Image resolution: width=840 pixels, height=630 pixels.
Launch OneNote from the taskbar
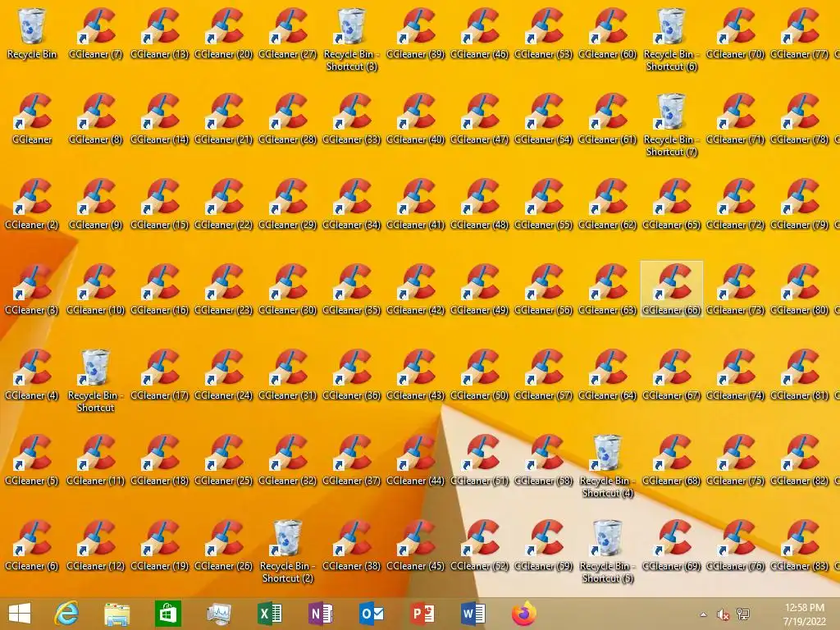tap(321, 614)
